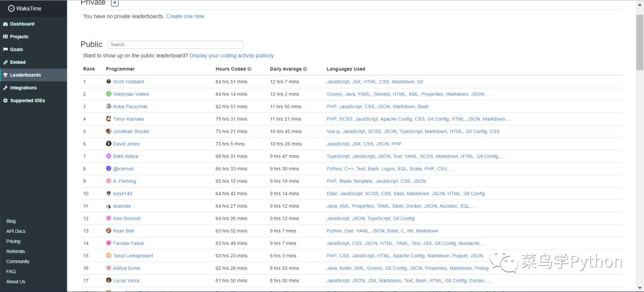Open David Jones's profile
The width and height of the screenshot is (644, 292).
(126, 144)
